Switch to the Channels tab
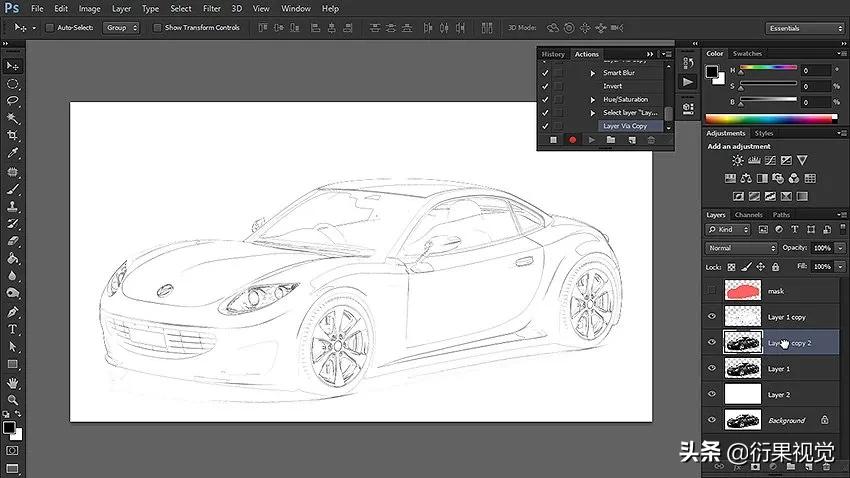This screenshot has width=850, height=478. tap(748, 215)
